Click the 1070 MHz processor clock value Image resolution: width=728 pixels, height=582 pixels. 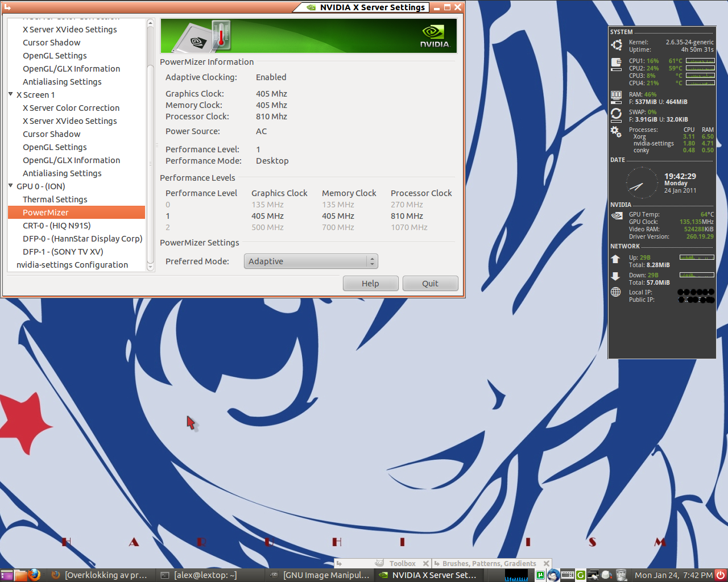[409, 227]
